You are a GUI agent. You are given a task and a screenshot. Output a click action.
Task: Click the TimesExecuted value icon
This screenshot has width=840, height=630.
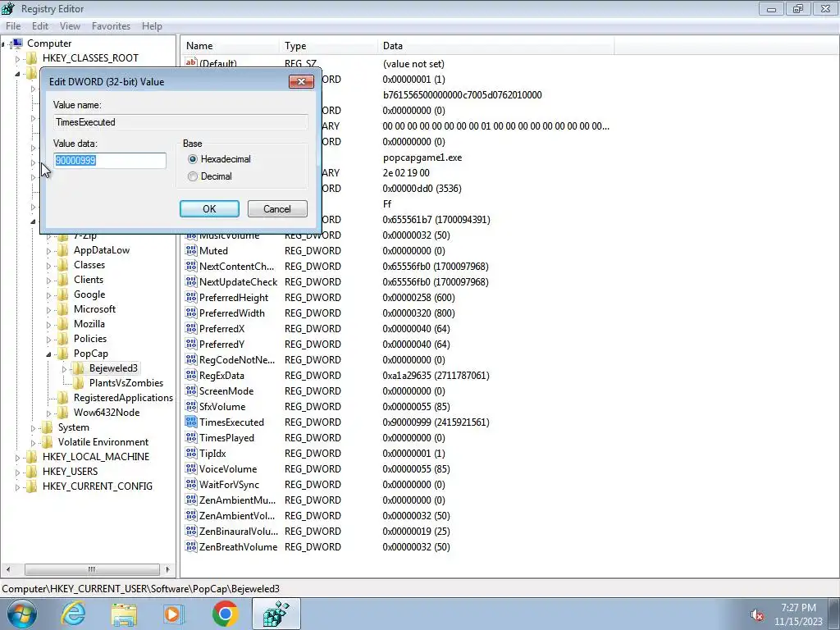coord(190,422)
